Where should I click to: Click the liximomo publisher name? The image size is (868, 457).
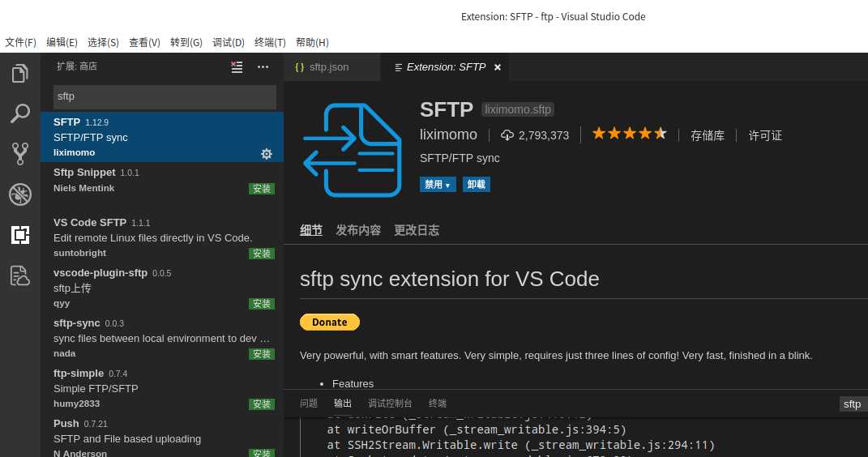(448, 135)
